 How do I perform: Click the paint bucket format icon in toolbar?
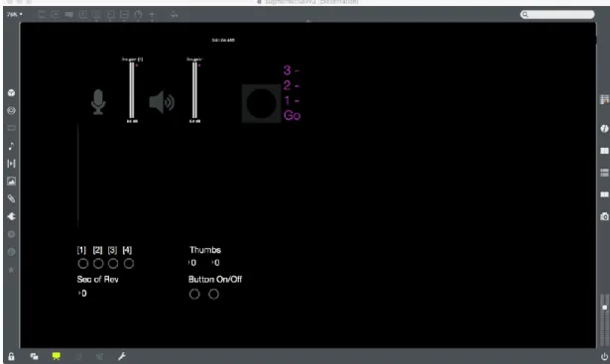174,15
